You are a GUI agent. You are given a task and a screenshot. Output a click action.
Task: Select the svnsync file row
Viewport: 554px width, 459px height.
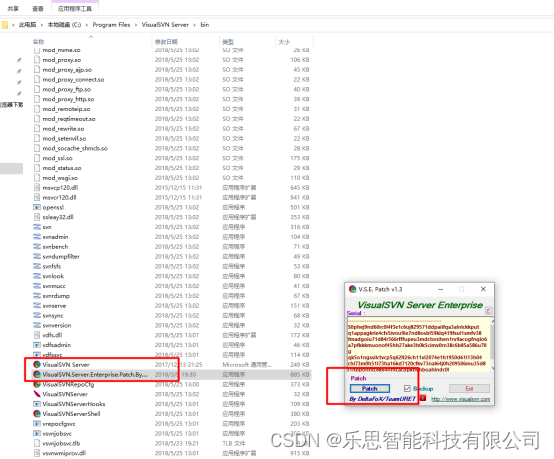pos(171,316)
